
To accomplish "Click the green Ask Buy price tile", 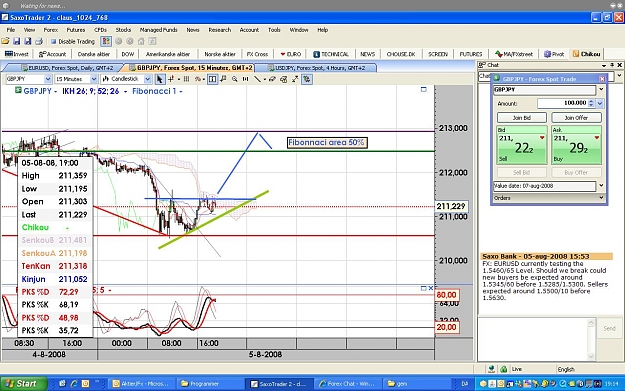I will pos(576,145).
